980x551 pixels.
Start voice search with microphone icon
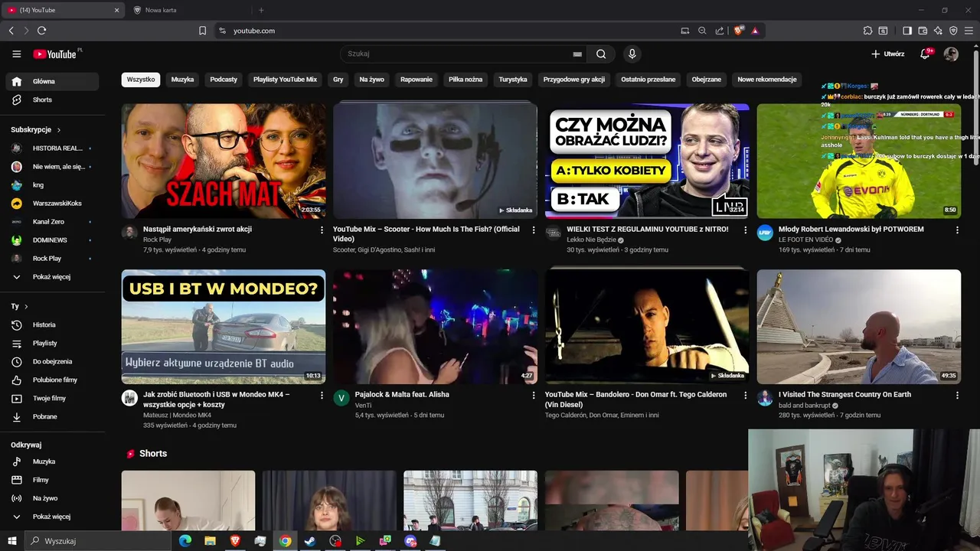(632, 54)
